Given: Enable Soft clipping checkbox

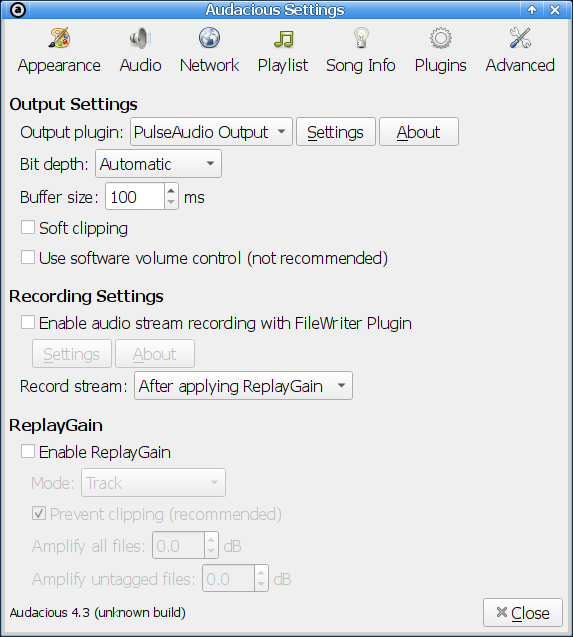Looking at the screenshot, I should click(28, 228).
